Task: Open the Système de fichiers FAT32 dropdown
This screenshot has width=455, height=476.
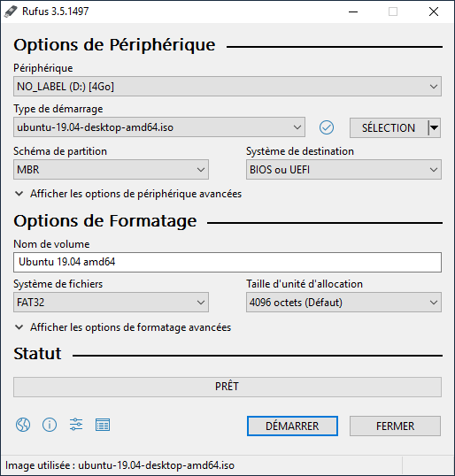Action: (x=111, y=303)
